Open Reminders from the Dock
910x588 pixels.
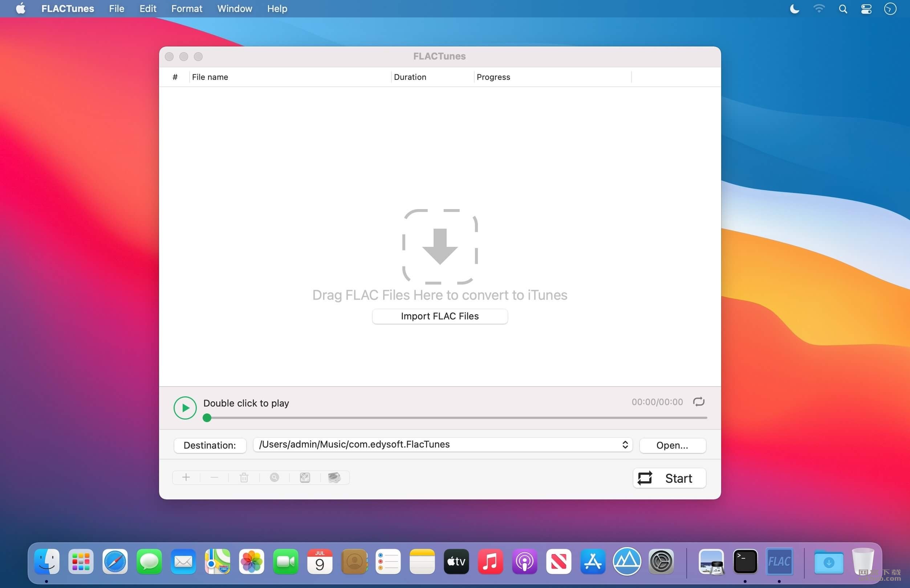388,561
